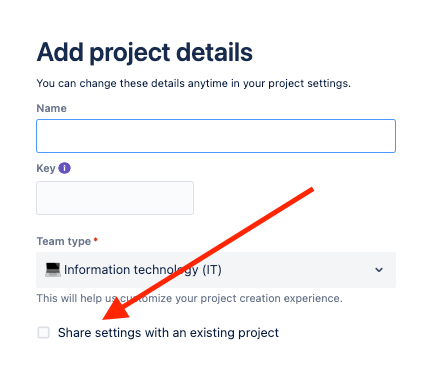
Task: Click the 'Share settings with an existing project' label
Action: coord(168,333)
